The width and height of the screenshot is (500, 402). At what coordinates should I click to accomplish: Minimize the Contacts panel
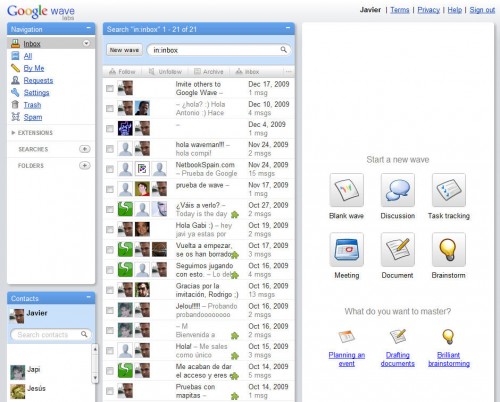(x=88, y=297)
